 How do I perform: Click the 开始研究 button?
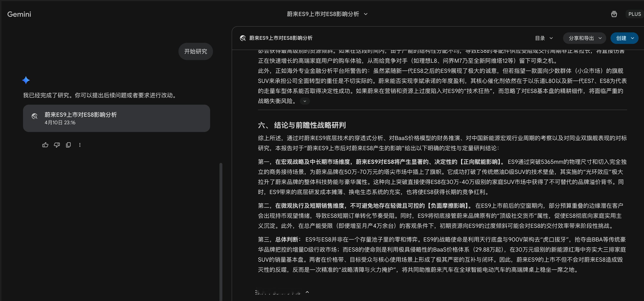click(196, 51)
